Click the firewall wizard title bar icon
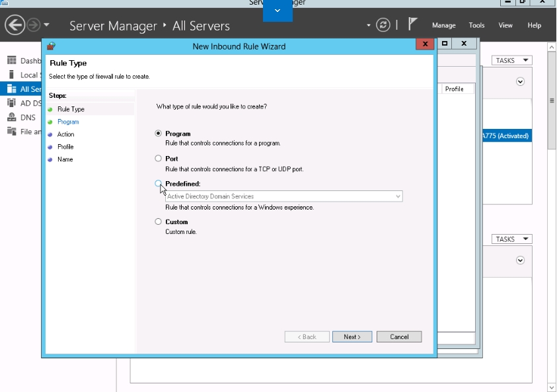The image size is (557, 392). coord(51,46)
